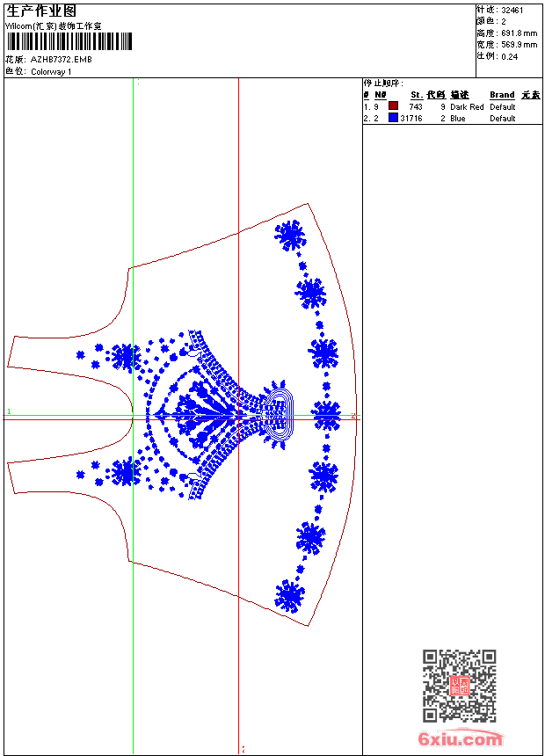Click the height value "691.8 mm"
Screen dimensions: 545x756
pos(519,33)
